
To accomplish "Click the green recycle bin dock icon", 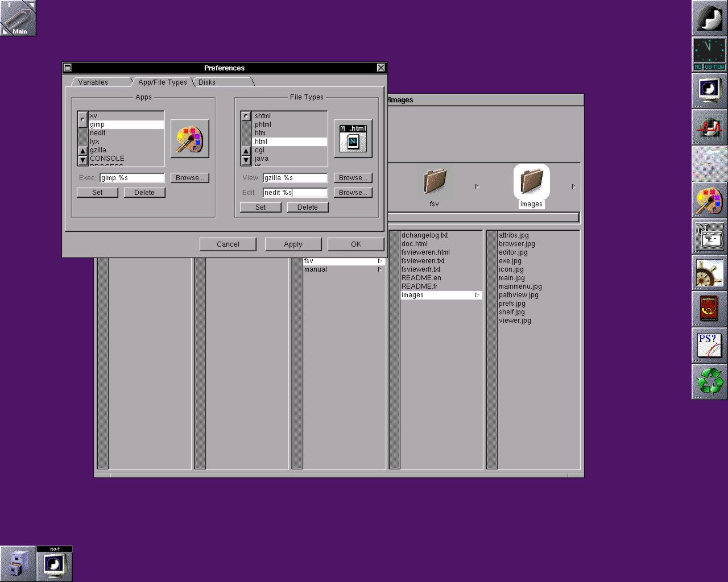I will click(x=709, y=381).
